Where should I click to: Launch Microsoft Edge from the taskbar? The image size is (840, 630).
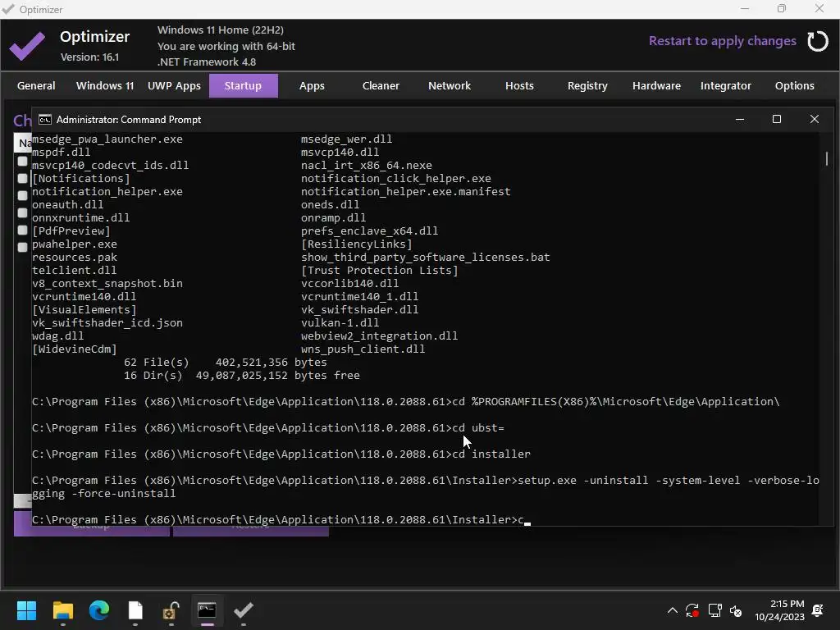(99, 610)
